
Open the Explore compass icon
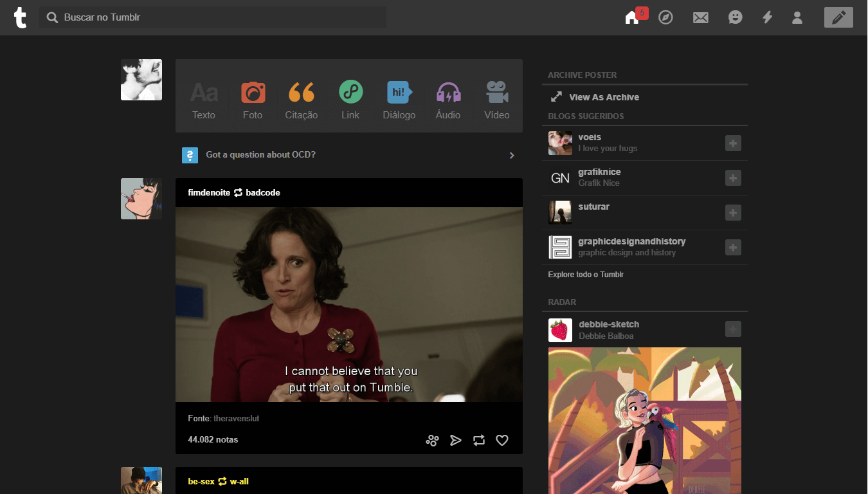(666, 17)
